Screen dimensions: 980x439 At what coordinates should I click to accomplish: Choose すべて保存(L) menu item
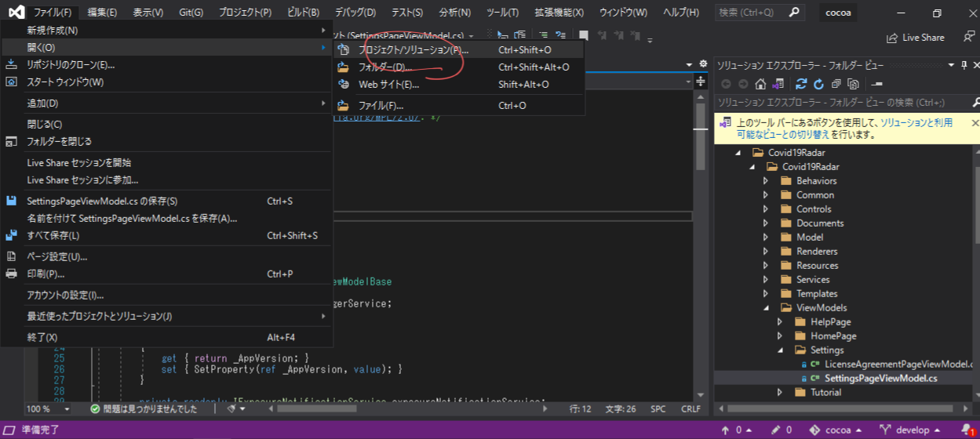[x=166, y=235]
